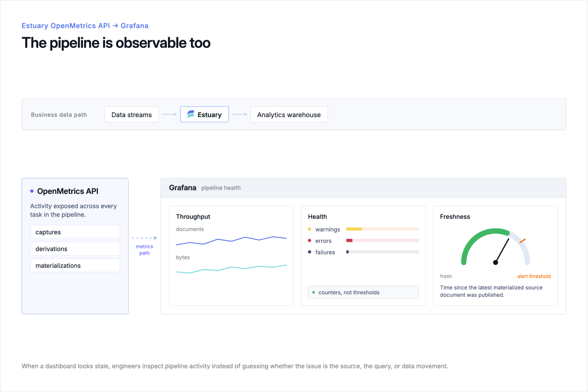Viewport: 588px width, 392px height.
Task: Click the 'When a dashboard looks stale' footer caption
Action: pos(235,366)
